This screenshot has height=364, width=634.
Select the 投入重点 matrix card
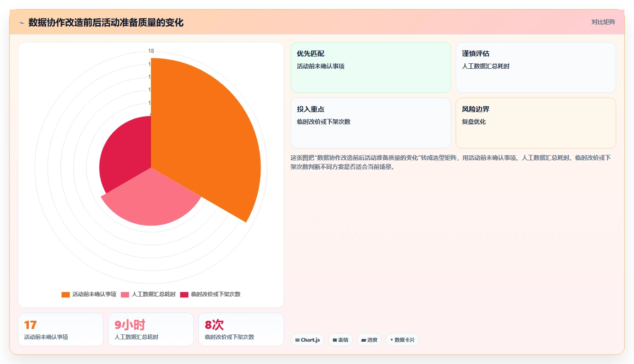(x=371, y=123)
